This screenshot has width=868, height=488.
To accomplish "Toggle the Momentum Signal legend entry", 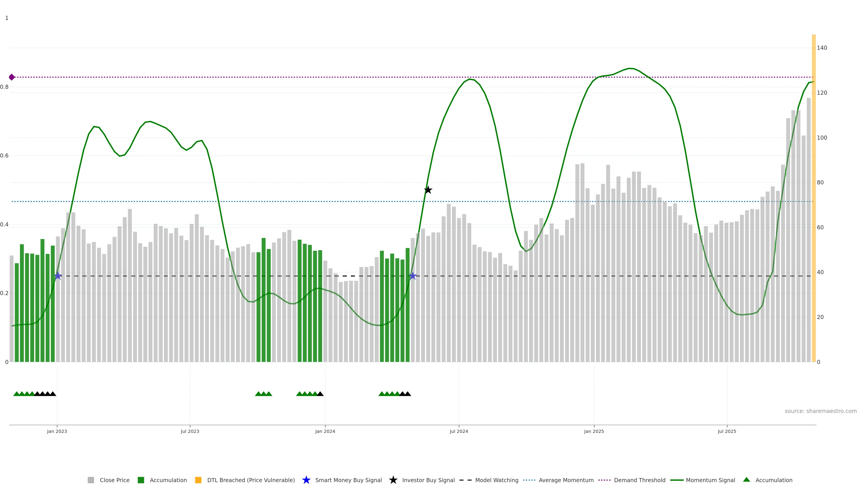I will (710, 480).
